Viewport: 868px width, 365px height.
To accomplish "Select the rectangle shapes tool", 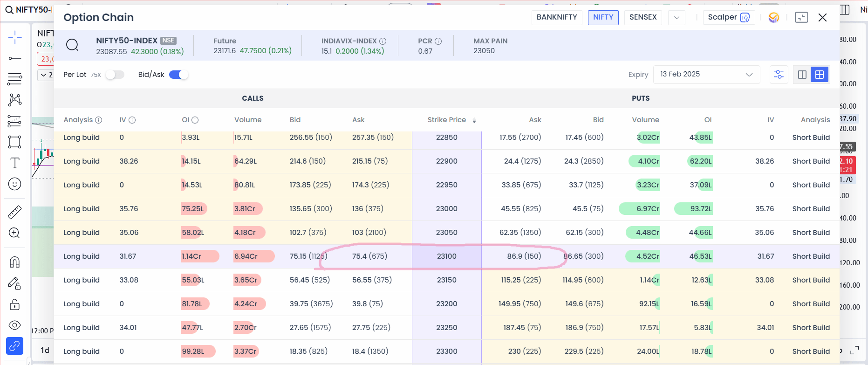I will [15, 142].
